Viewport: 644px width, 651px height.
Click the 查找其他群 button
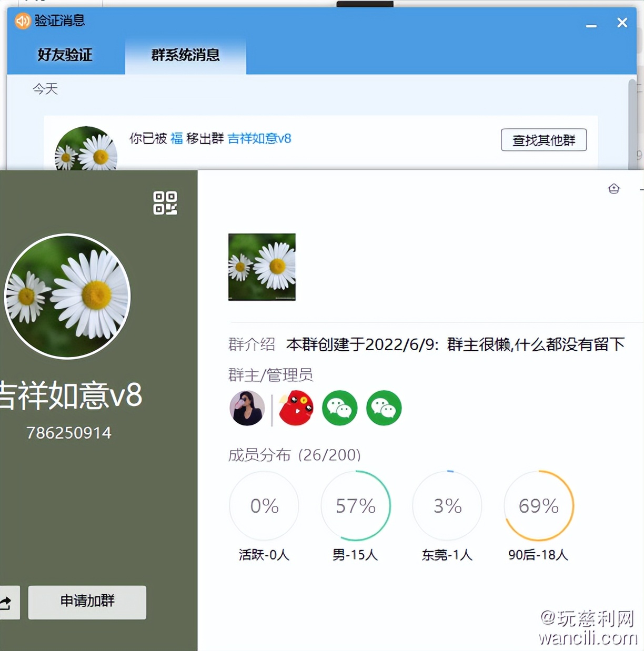[x=544, y=140]
